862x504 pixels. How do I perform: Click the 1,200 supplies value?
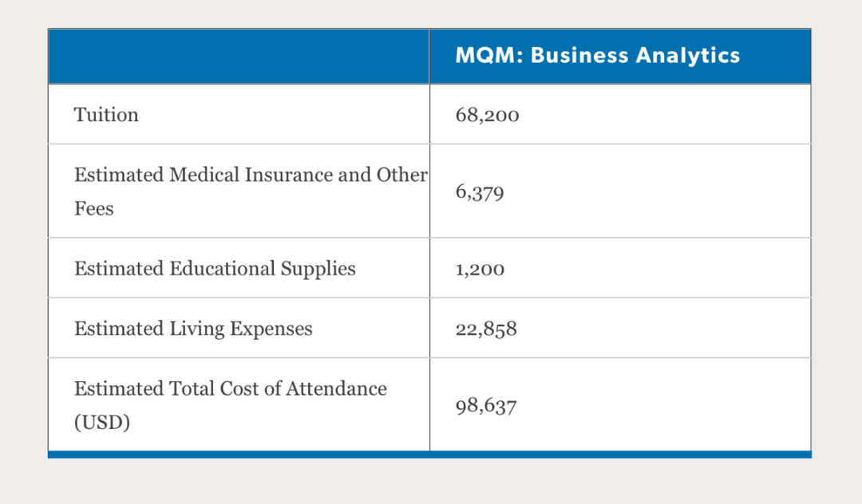point(480,269)
